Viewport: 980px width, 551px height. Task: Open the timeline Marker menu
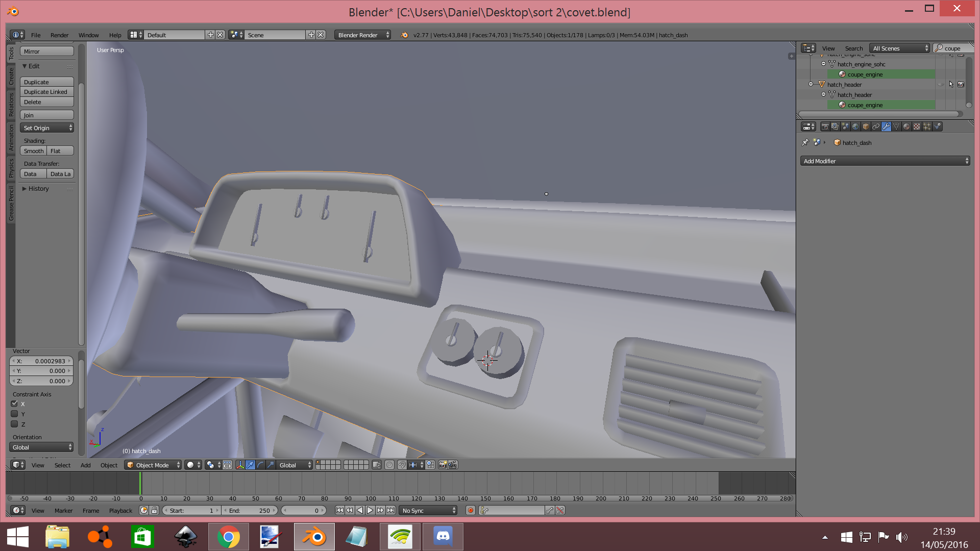[x=63, y=510]
